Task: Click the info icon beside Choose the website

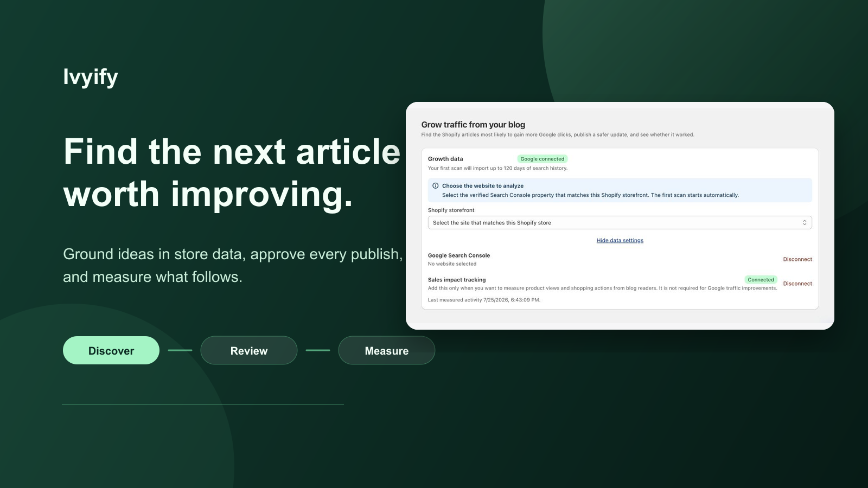Action: pyautogui.click(x=435, y=185)
